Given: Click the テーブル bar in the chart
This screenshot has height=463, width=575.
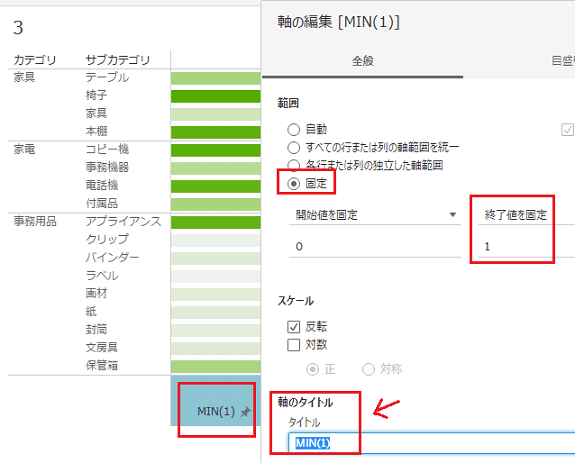Looking at the screenshot, I should (x=216, y=78).
